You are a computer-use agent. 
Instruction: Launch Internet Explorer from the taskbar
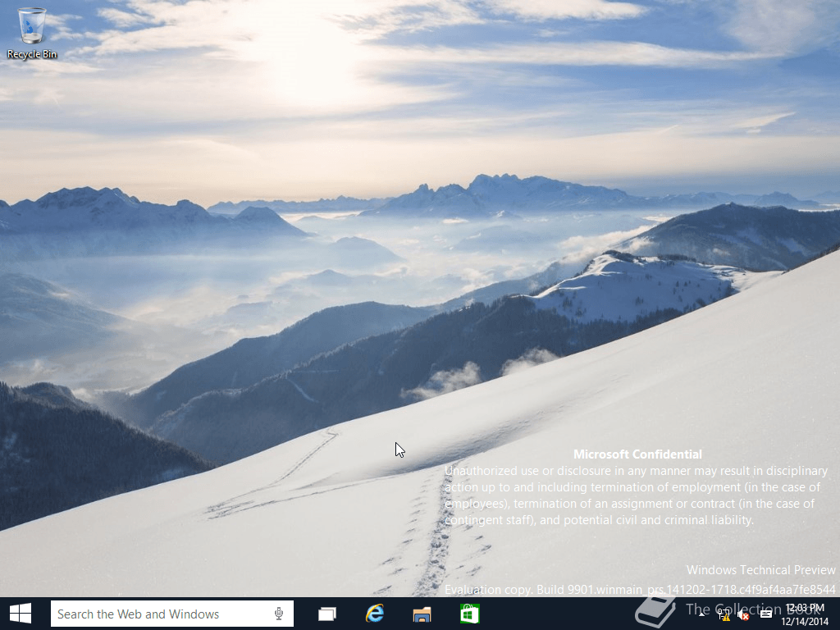[375, 614]
